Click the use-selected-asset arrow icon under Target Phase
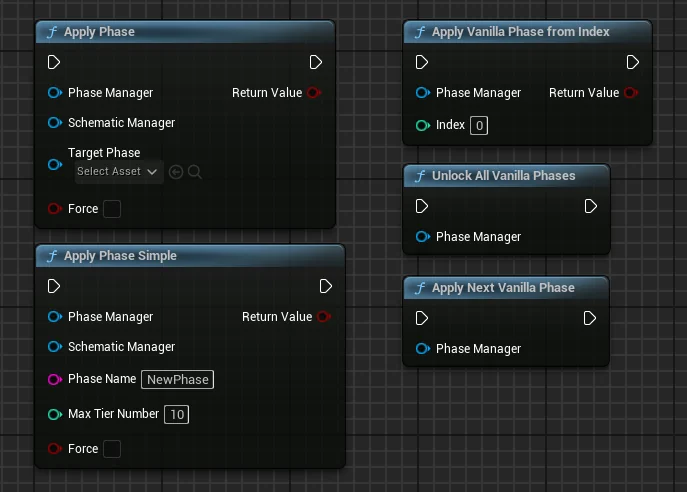Screen dimensions: 687x492 176,172
